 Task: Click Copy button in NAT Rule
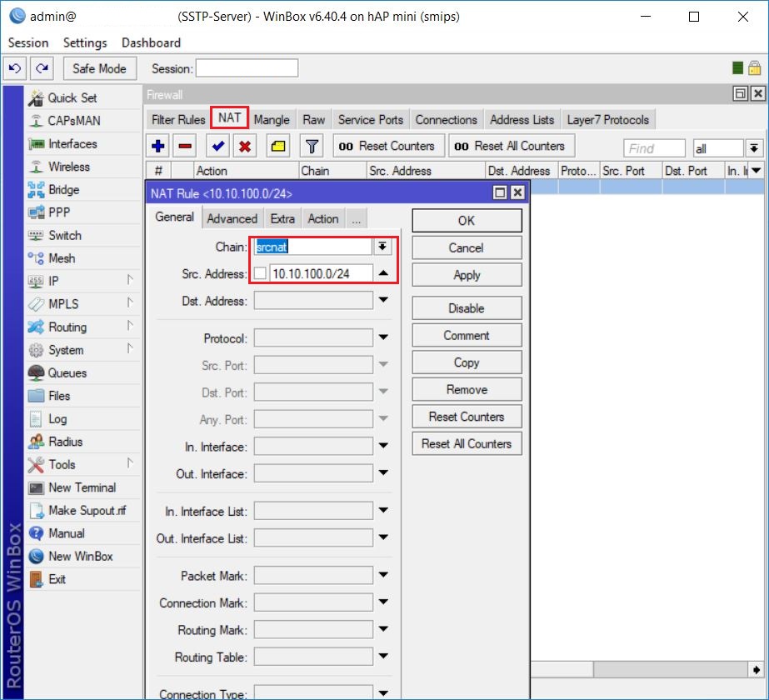click(467, 362)
